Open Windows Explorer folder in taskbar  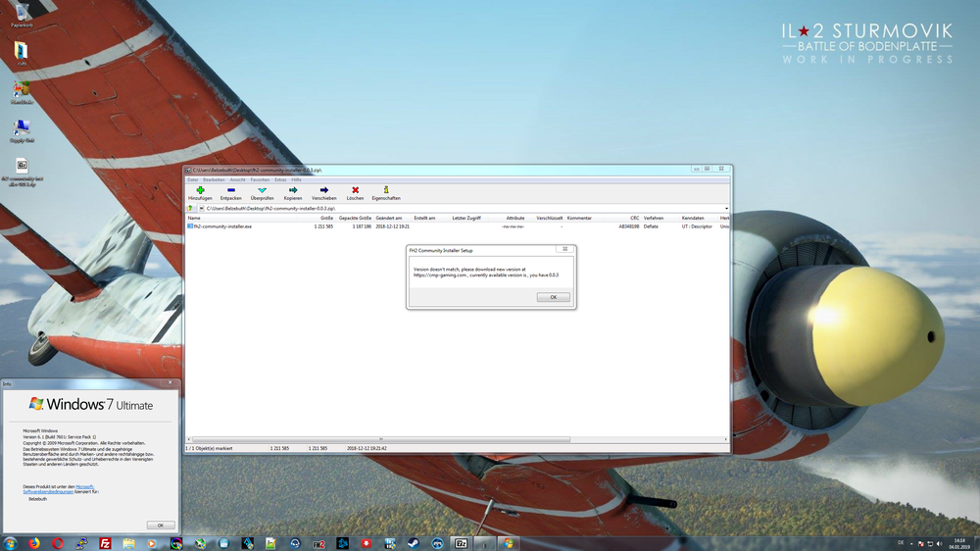pyautogui.click(x=128, y=543)
